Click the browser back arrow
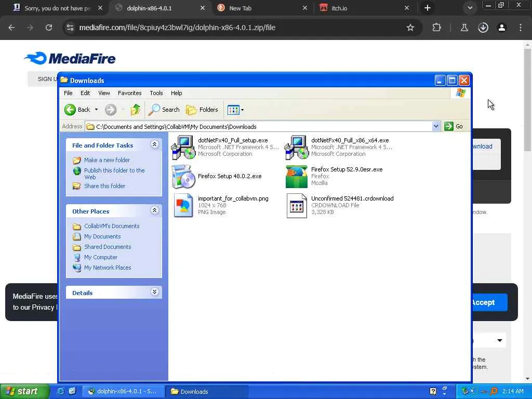This screenshot has width=532, height=399. click(x=11, y=28)
